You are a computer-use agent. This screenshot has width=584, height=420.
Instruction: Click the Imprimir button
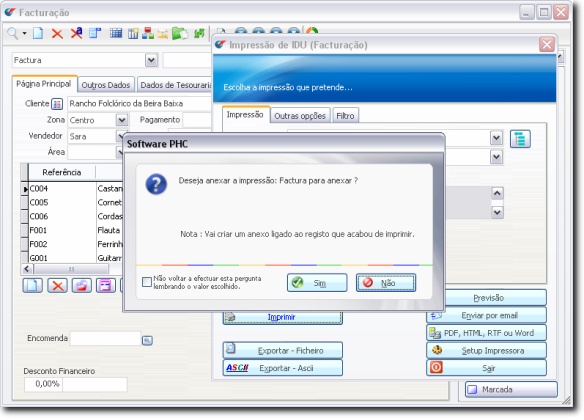(283, 317)
